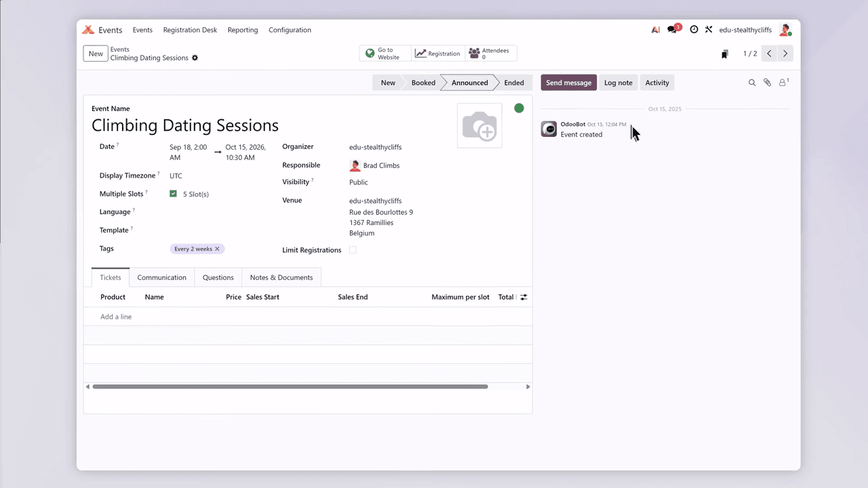Viewport: 868px width, 488px height.
Task: Open the optional columns adjust dropdown in Tickets table
Action: point(524,297)
